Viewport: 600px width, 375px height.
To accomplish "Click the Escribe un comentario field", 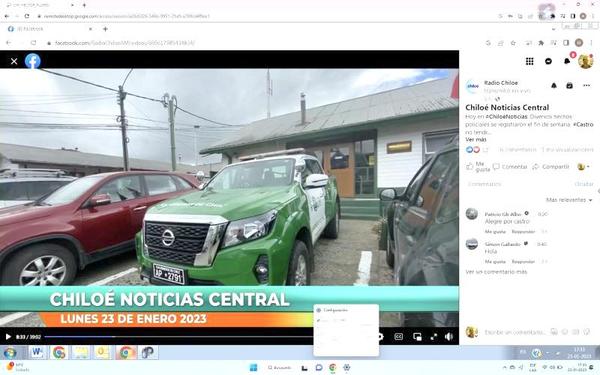I will (x=515, y=332).
